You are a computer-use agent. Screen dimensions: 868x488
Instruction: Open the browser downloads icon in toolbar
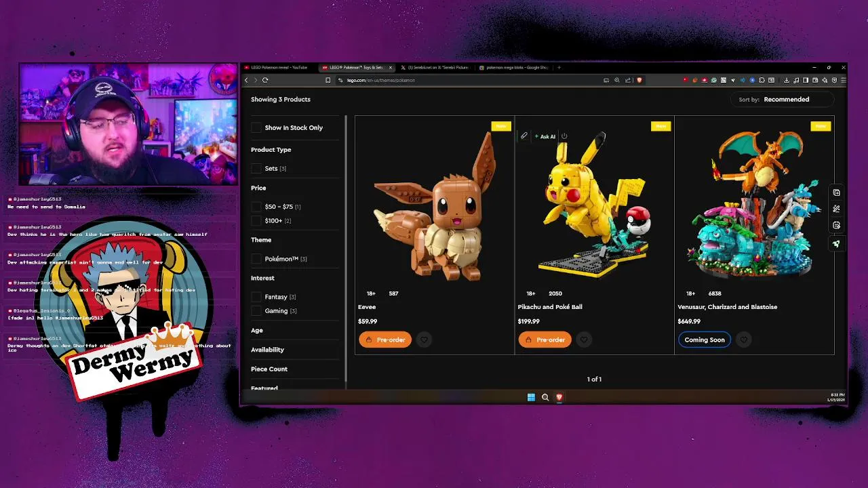coord(786,80)
